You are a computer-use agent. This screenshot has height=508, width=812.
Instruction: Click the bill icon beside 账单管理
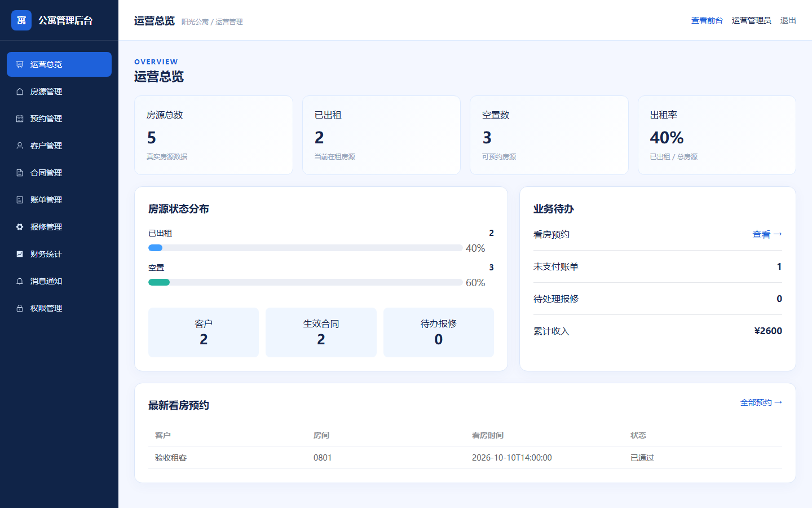[20, 200]
